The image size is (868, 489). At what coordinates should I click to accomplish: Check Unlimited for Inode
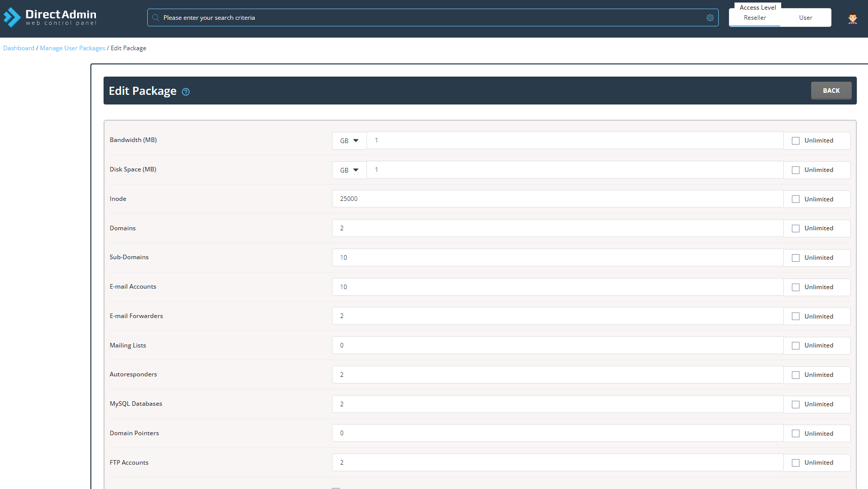(x=795, y=199)
